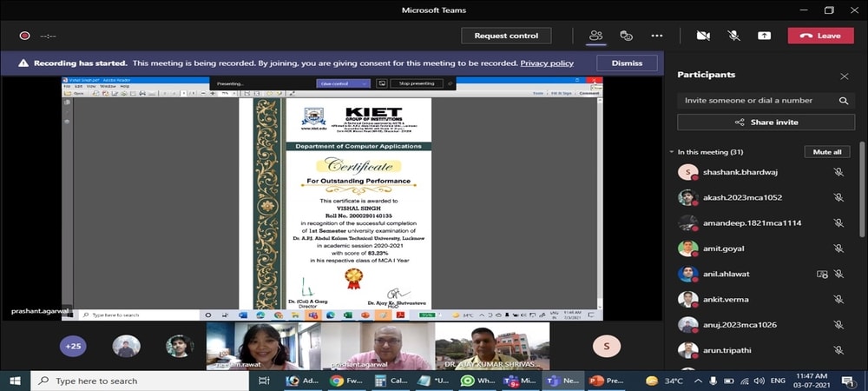Click the Share content tray icon

point(764,36)
